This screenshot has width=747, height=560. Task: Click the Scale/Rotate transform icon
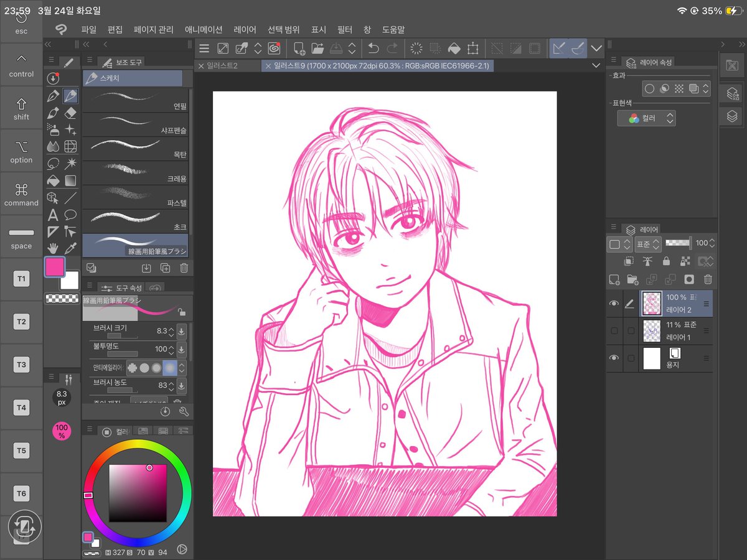click(x=472, y=48)
